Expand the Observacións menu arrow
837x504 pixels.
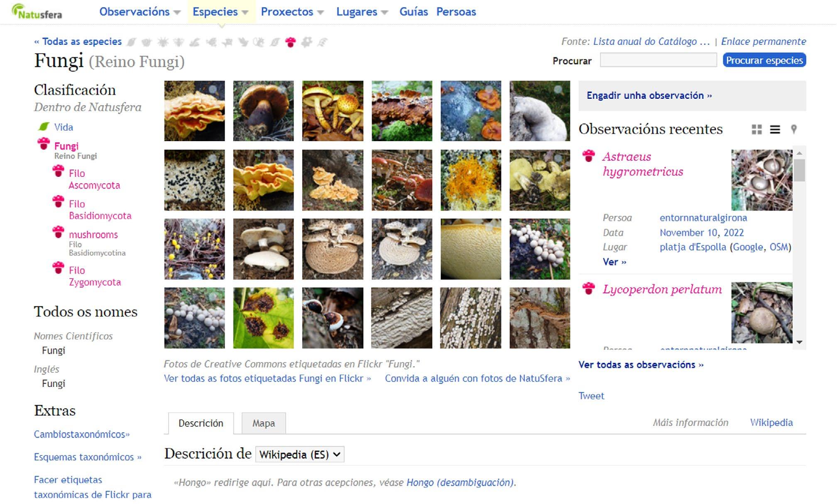point(177,12)
